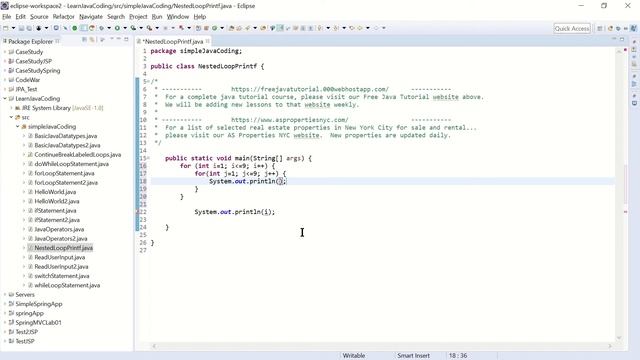640x360 pixels.
Task: Maximize the editor area
Action: tap(622, 39)
